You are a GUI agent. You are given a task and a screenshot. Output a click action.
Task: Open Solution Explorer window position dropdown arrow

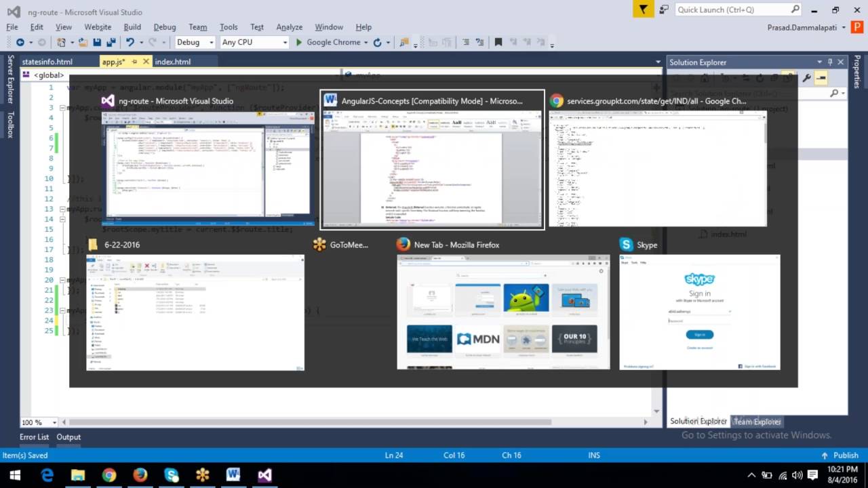pos(819,62)
